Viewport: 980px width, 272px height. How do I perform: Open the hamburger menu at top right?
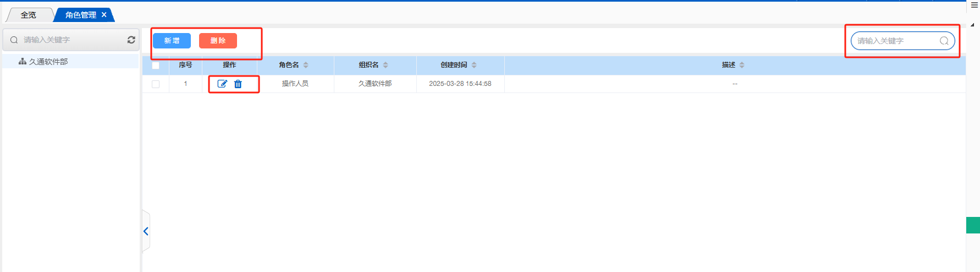point(974,5)
